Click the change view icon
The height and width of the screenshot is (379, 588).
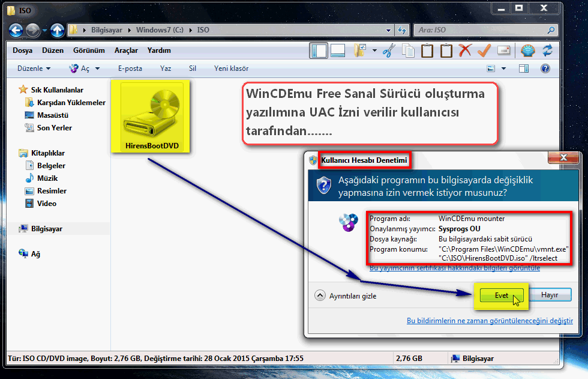(x=491, y=68)
